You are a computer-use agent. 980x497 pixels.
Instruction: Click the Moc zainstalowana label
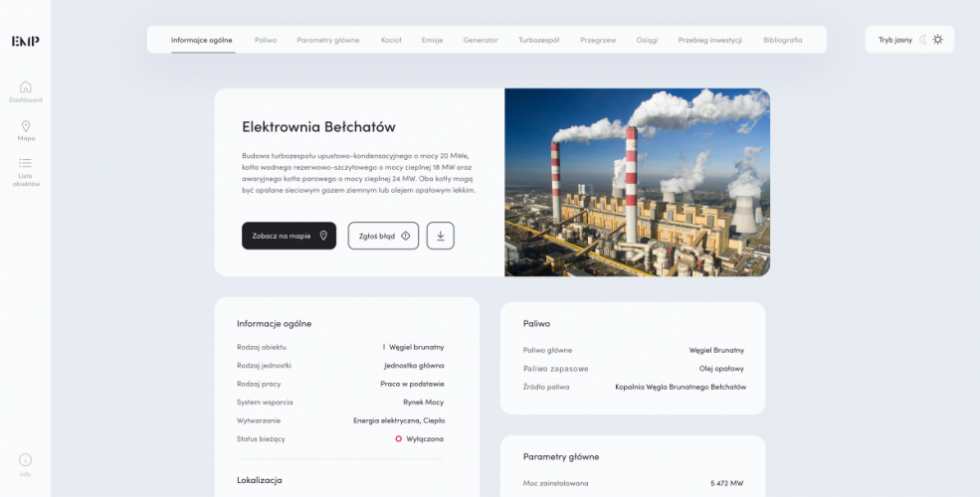coord(555,483)
